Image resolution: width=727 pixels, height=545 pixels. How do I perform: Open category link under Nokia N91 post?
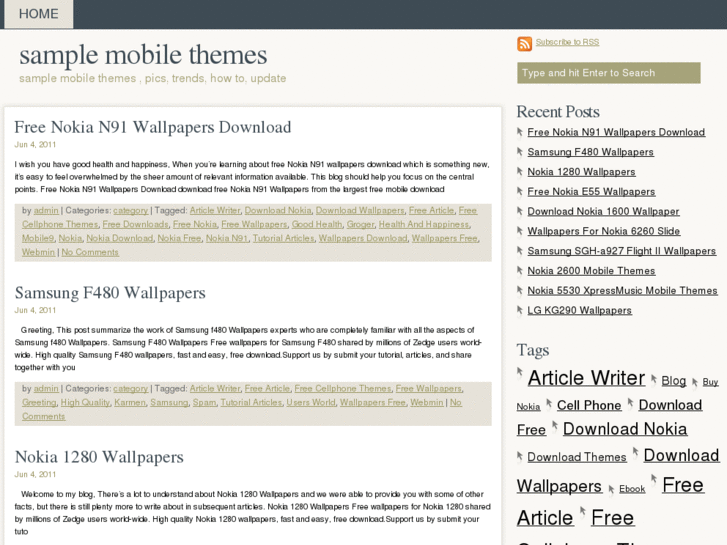[x=130, y=211]
